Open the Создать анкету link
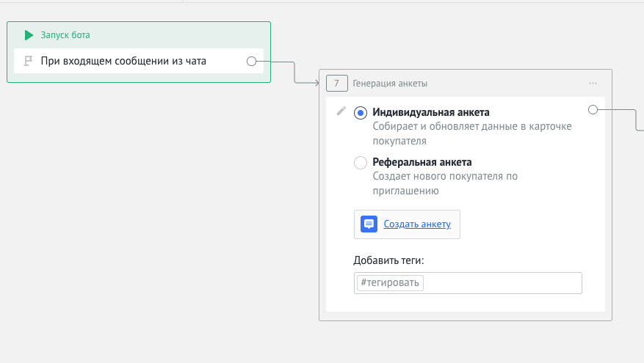The width and height of the screenshot is (644, 363). (416, 224)
